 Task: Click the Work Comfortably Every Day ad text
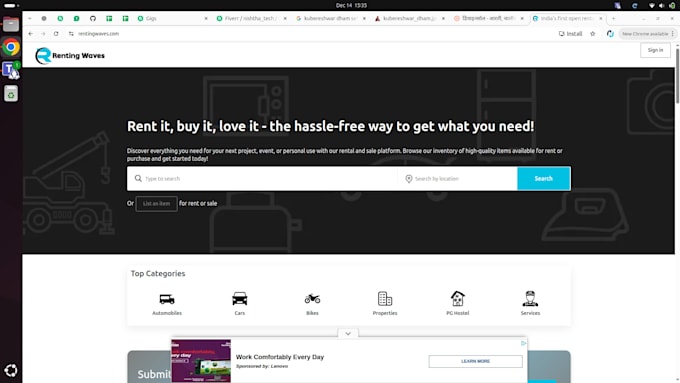(x=280, y=357)
